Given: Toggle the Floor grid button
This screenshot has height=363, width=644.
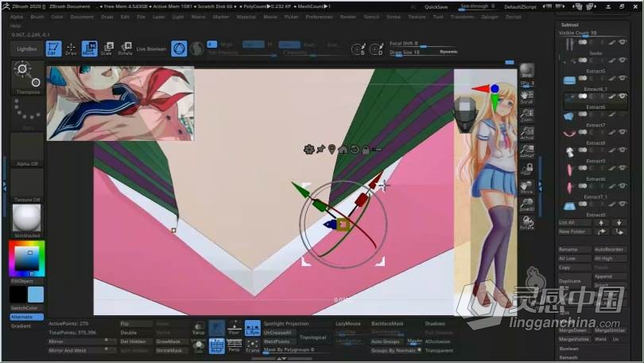Looking at the screenshot, I should (234, 328).
